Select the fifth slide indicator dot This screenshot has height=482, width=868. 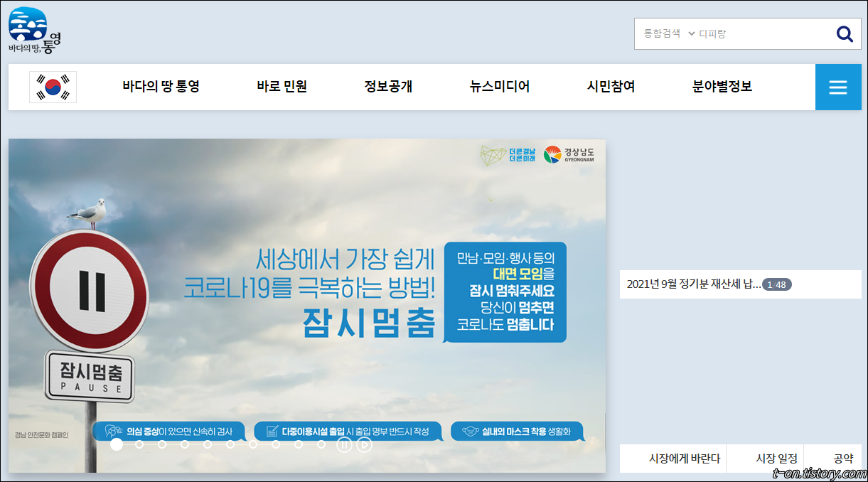pyautogui.click(x=208, y=444)
